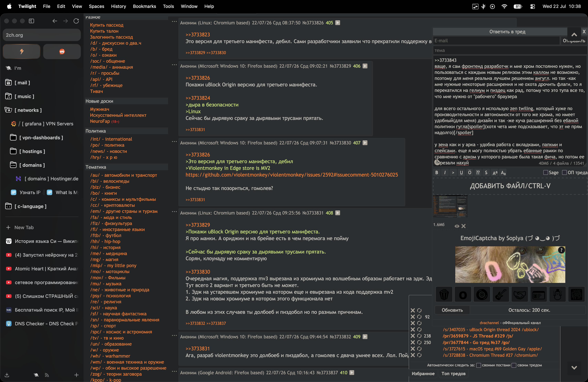Remove the attached 1.6Мб file

point(464,226)
